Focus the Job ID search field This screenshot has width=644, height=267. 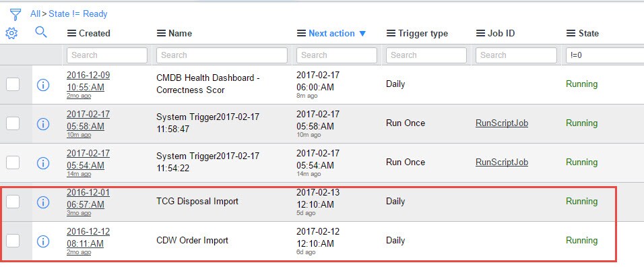[516, 55]
